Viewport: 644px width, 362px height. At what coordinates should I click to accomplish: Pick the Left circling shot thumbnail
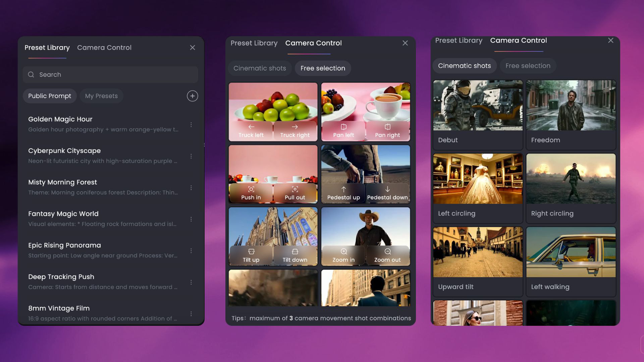pyautogui.click(x=478, y=179)
